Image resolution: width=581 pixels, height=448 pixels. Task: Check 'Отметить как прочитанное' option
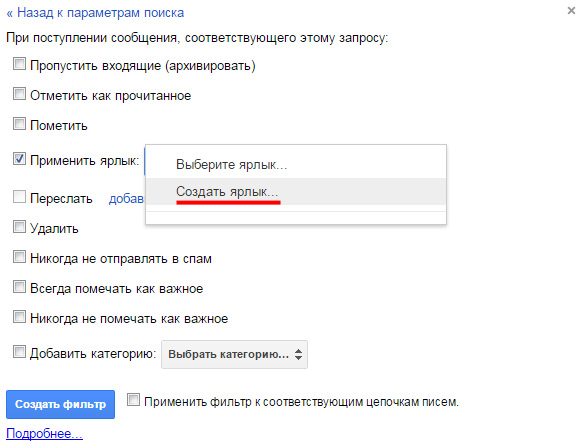coord(19,94)
